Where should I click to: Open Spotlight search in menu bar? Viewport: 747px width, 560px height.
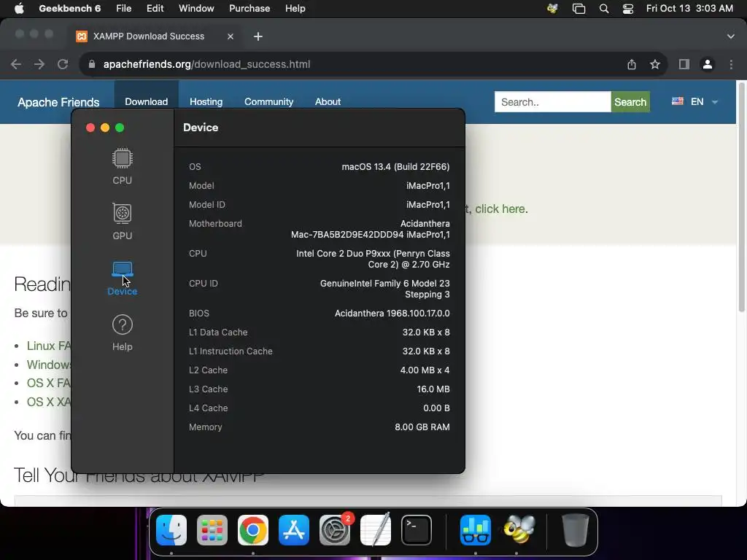[x=603, y=9]
